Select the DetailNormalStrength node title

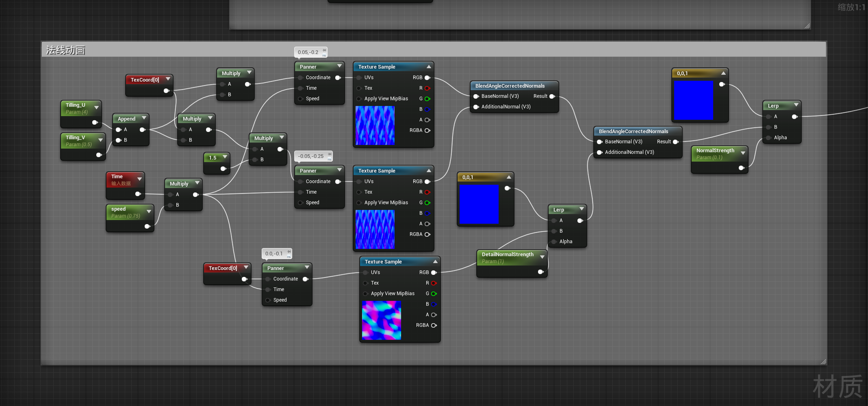(x=508, y=255)
